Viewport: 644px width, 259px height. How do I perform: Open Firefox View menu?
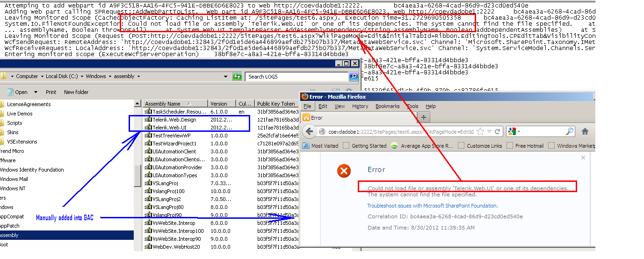(x=340, y=106)
